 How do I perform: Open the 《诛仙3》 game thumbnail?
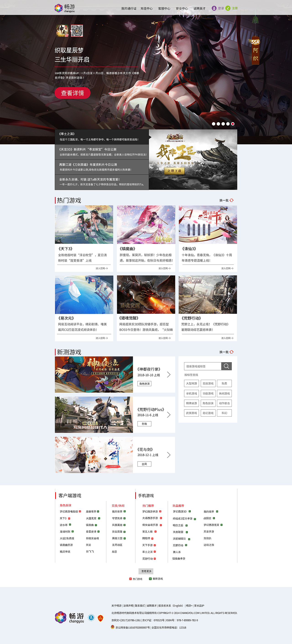pos(208,224)
